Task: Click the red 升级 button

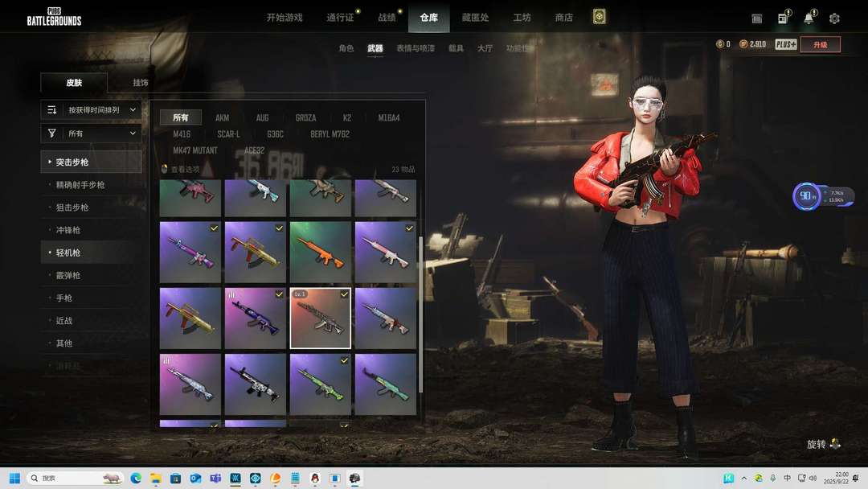Action: [x=821, y=44]
